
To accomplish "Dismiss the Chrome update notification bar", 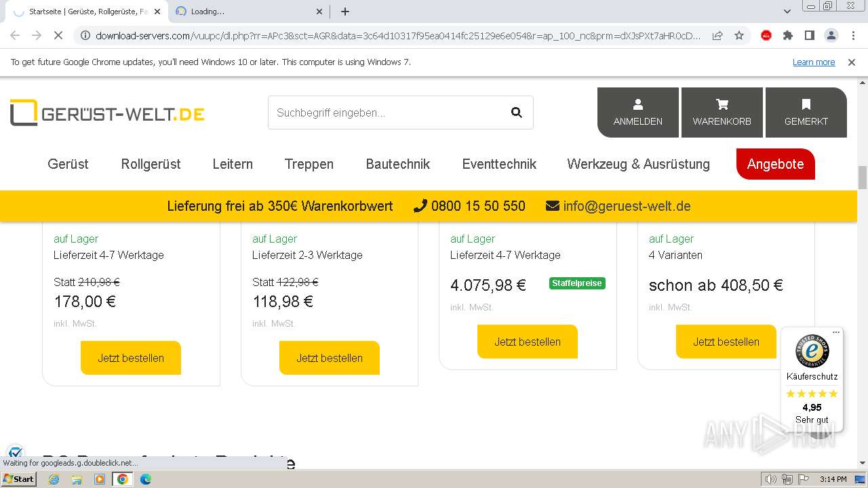I will pyautogui.click(x=852, y=62).
